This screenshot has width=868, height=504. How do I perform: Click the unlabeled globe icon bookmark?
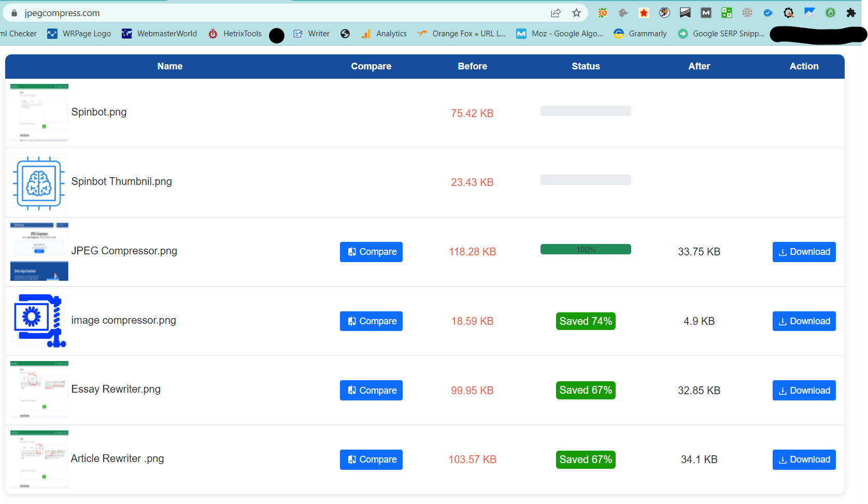[345, 34]
